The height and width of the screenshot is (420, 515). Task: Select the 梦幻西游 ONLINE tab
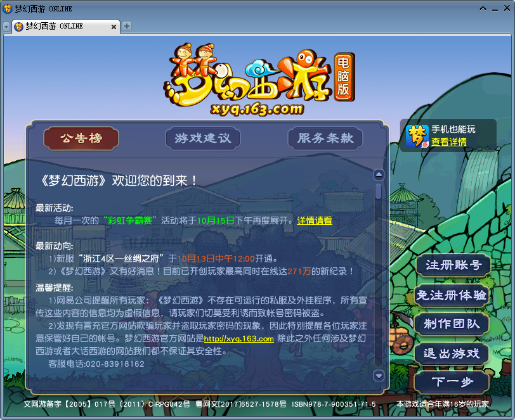pos(65,26)
